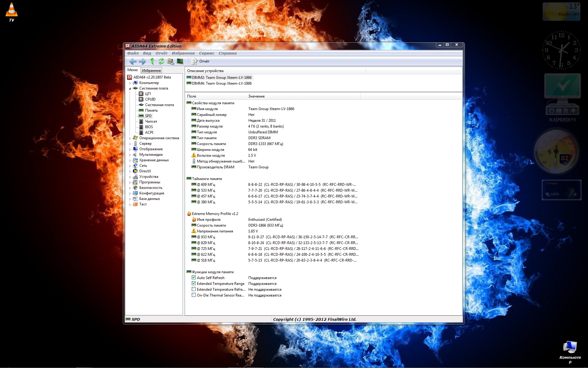Viewport: 588px width, 368px height.
Task: Open the Файл menu
Action: (x=133, y=53)
